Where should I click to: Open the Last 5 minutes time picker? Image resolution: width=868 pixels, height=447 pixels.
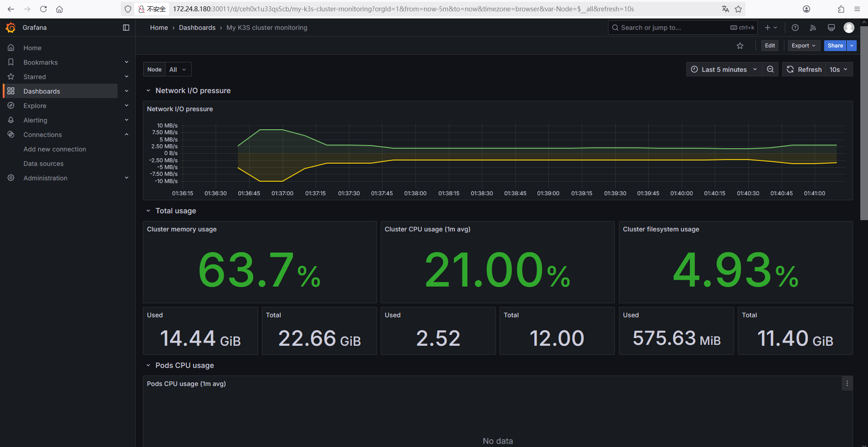(724, 70)
